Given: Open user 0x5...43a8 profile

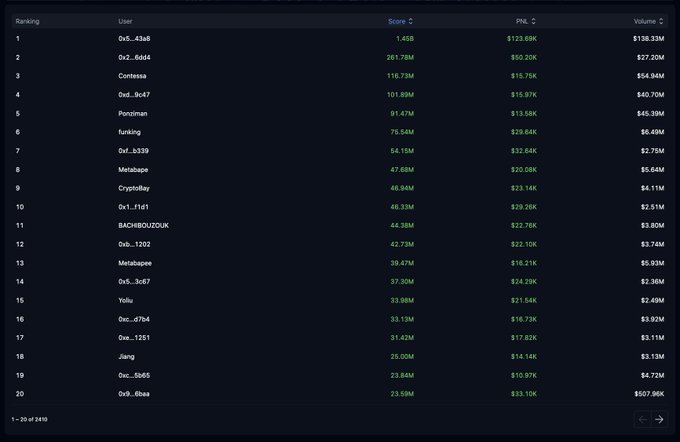Looking at the screenshot, I should pyautogui.click(x=134, y=39).
